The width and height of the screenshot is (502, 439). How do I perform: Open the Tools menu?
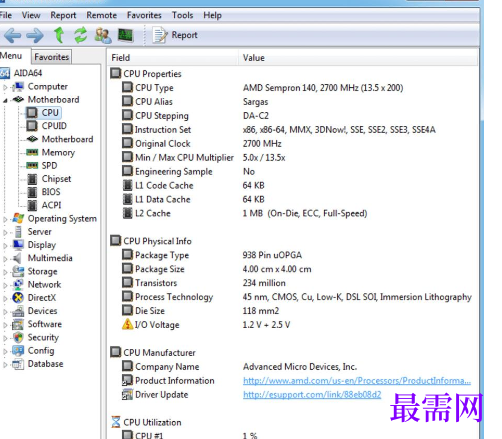183,15
